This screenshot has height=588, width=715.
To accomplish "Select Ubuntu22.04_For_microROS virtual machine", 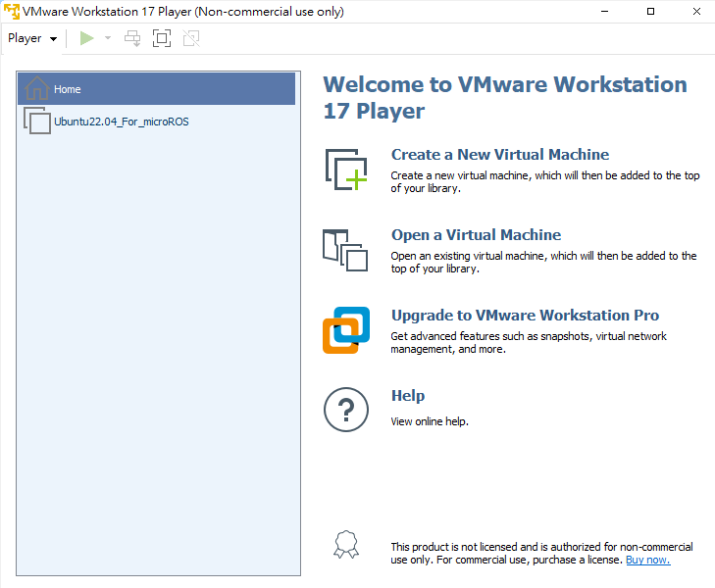I will (x=156, y=122).
